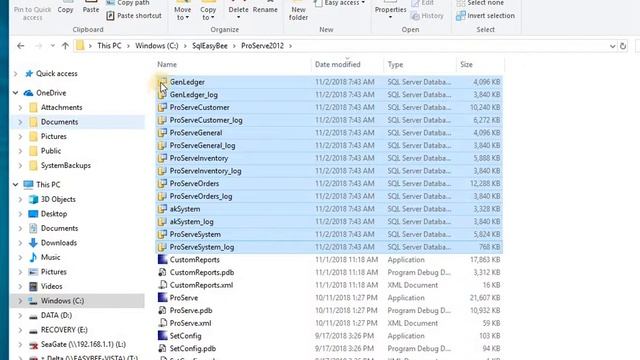640x360 pixels.
Task: Click the Paste shortcut button
Action: [x=134, y=16]
